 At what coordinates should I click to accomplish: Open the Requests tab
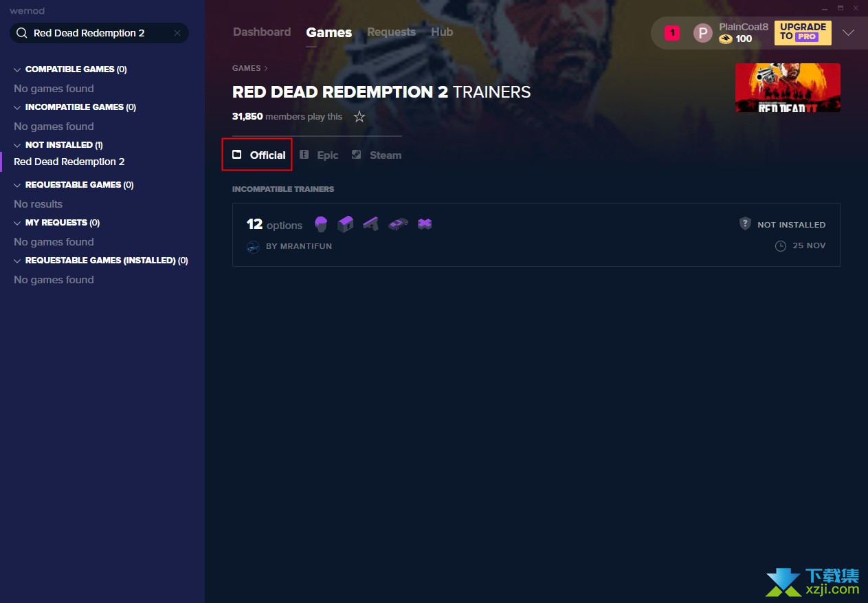[x=391, y=32]
